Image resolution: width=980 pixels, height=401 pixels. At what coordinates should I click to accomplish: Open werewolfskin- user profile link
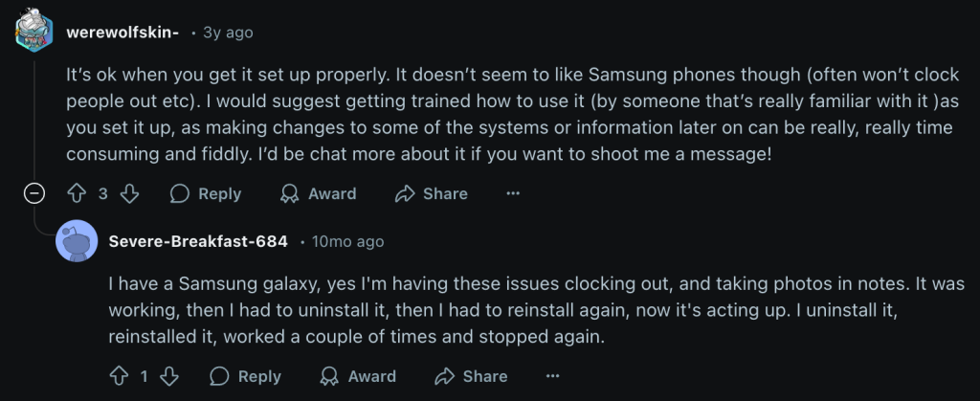coord(122,32)
